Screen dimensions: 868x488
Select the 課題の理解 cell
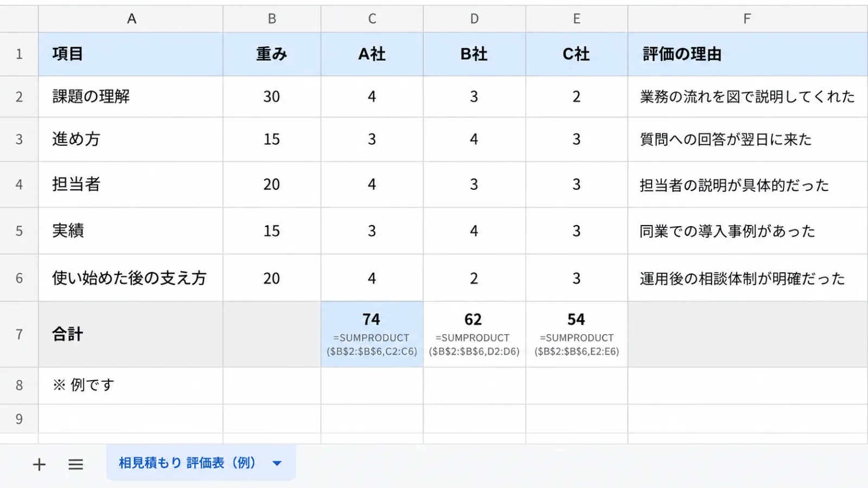click(x=131, y=97)
